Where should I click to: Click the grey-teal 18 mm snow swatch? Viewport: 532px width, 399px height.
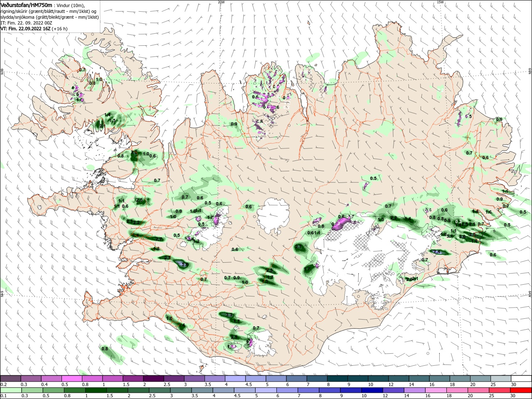[459, 379]
